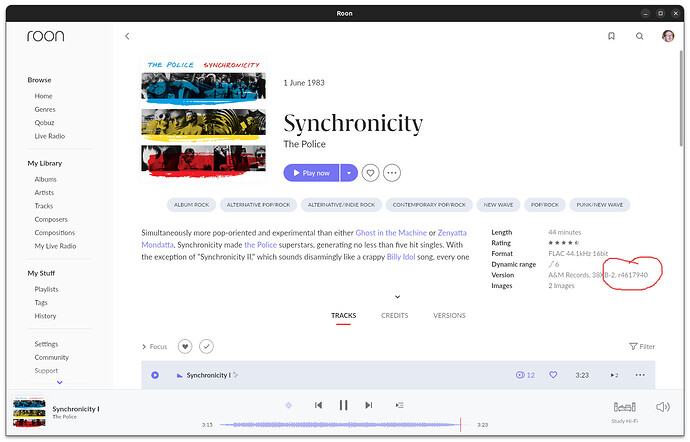Expand the sidebar down chevron
This screenshot has height=442, width=690.
[59, 383]
